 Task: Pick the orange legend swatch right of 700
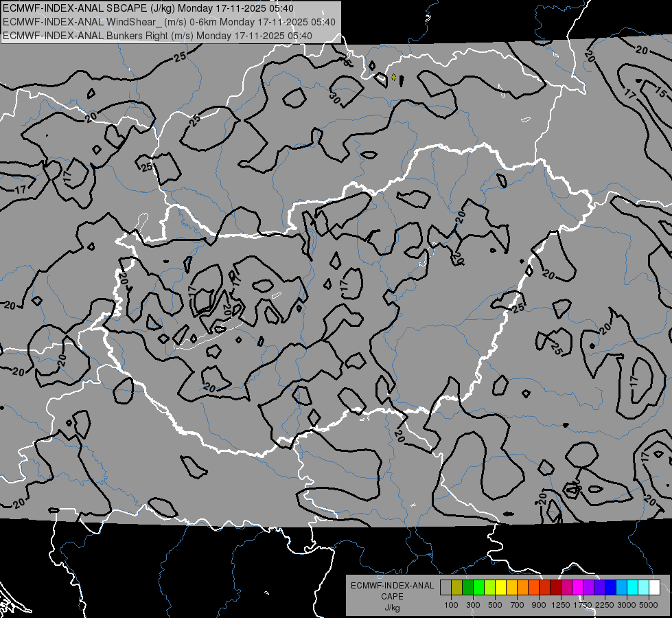point(522,588)
